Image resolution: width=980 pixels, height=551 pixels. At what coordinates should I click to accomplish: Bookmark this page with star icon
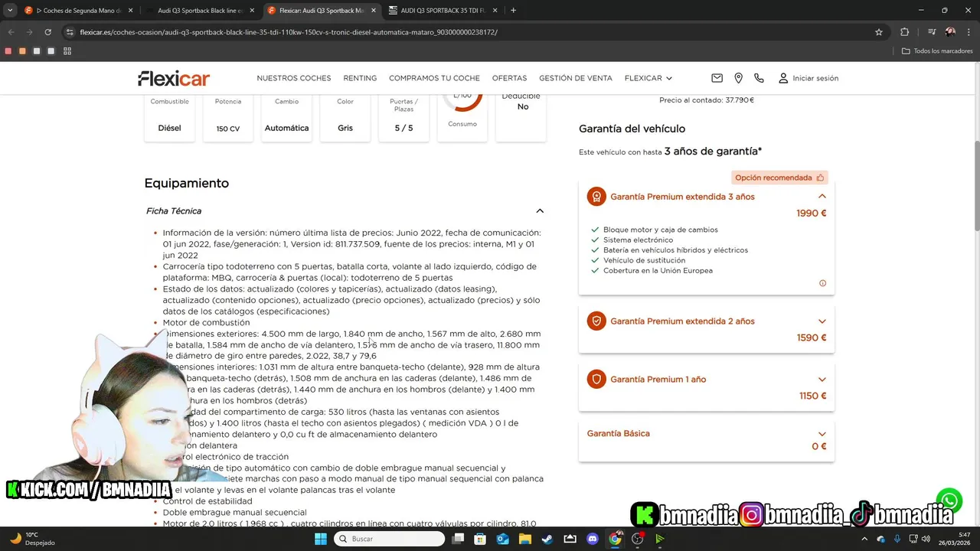coord(879,32)
